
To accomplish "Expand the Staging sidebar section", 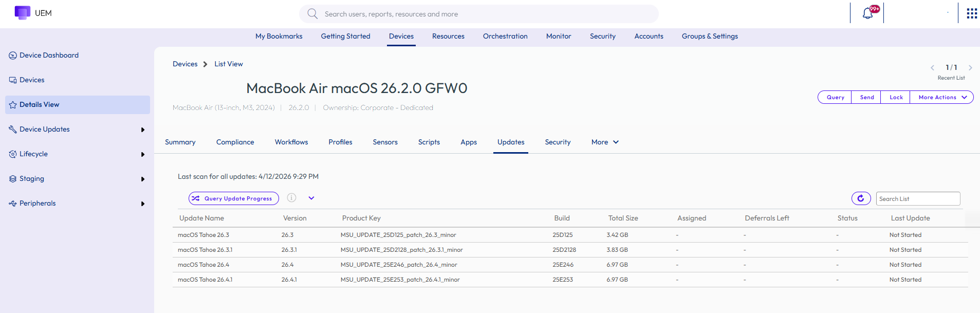I will [143, 179].
